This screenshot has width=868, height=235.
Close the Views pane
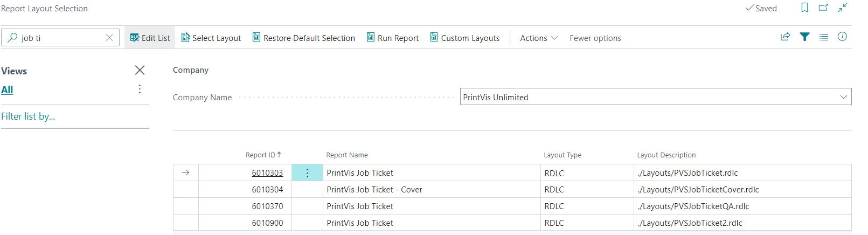(x=140, y=70)
